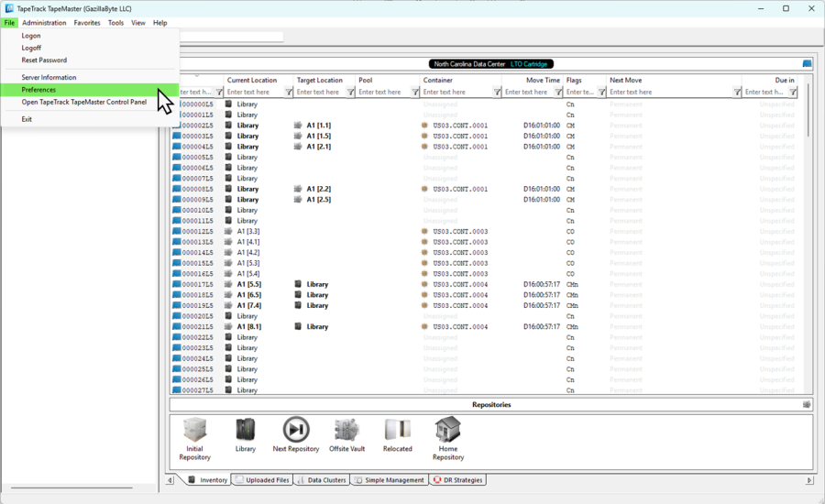The height and width of the screenshot is (504, 825).
Task: Click container icon in row 000003L5
Action: tap(424, 136)
